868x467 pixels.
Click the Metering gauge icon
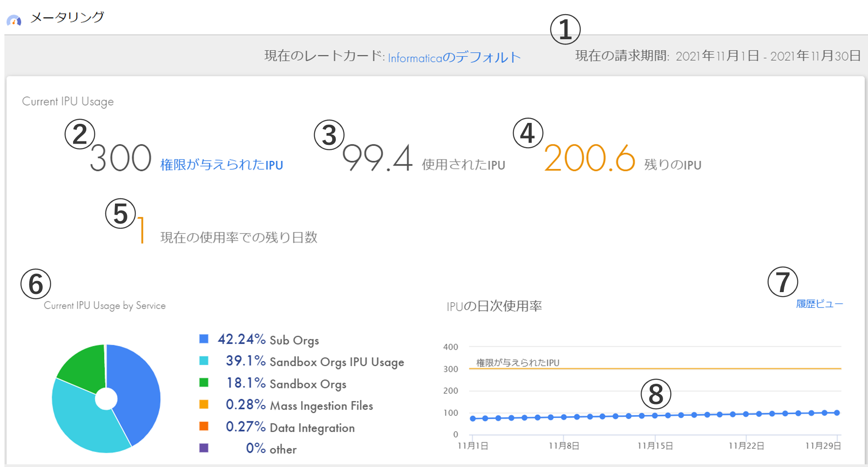pos(14,20)
